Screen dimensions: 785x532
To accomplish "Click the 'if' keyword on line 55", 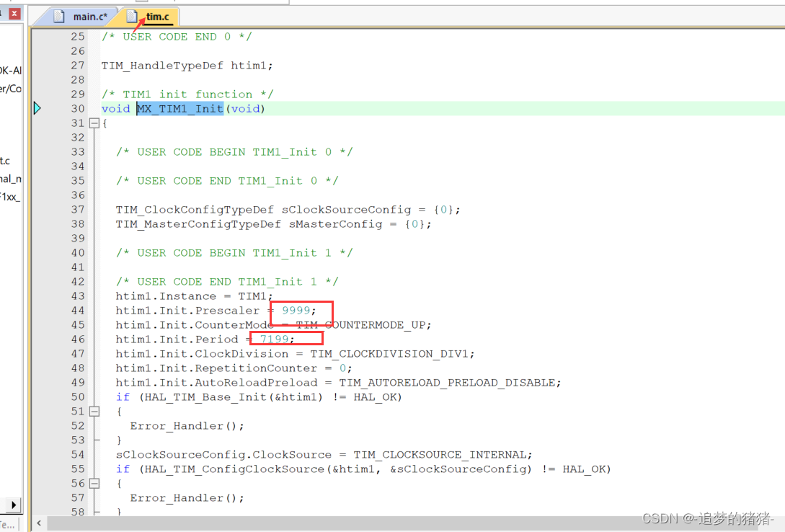I will pyautogui.click(x=123, y=469).
